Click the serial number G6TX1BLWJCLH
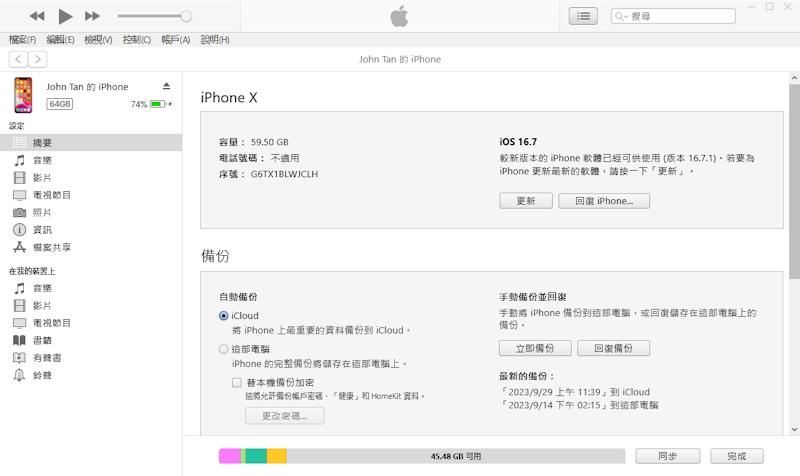 click(x=284, y=174)
